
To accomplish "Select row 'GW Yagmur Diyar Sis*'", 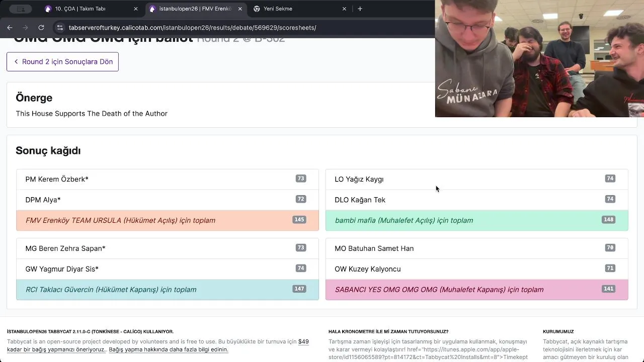I will (x=168, y=269).
